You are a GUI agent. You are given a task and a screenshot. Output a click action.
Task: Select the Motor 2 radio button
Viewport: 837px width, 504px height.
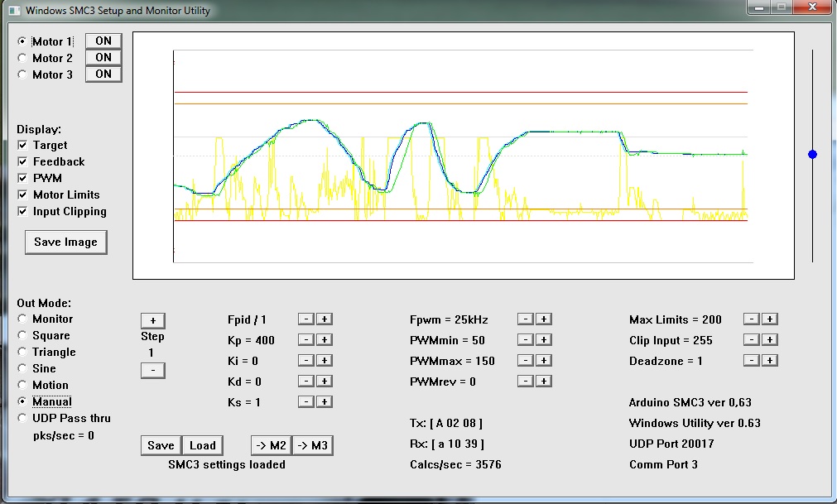pyautogui.click(x=22, y=58)
